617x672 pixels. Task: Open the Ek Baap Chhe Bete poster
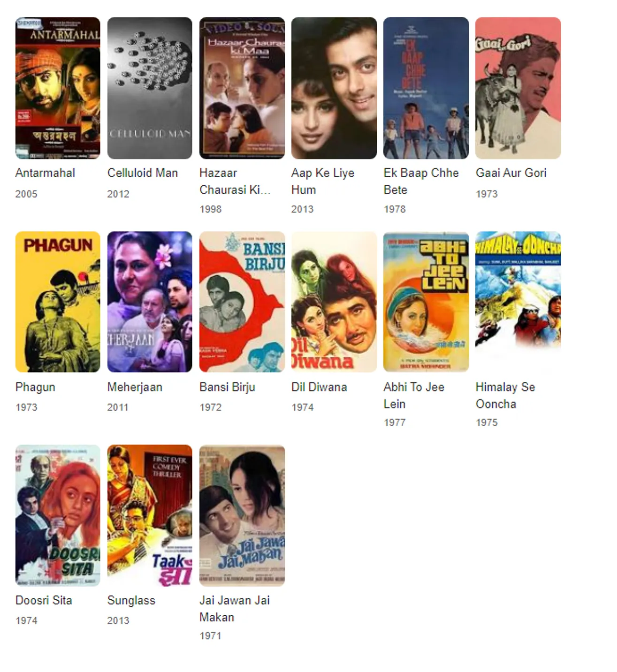point(426,88)
